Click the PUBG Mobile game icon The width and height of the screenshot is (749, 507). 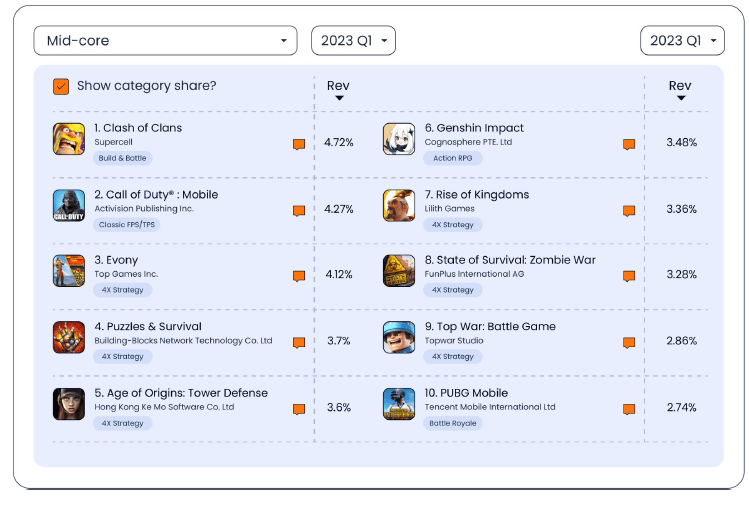point(399,404)
